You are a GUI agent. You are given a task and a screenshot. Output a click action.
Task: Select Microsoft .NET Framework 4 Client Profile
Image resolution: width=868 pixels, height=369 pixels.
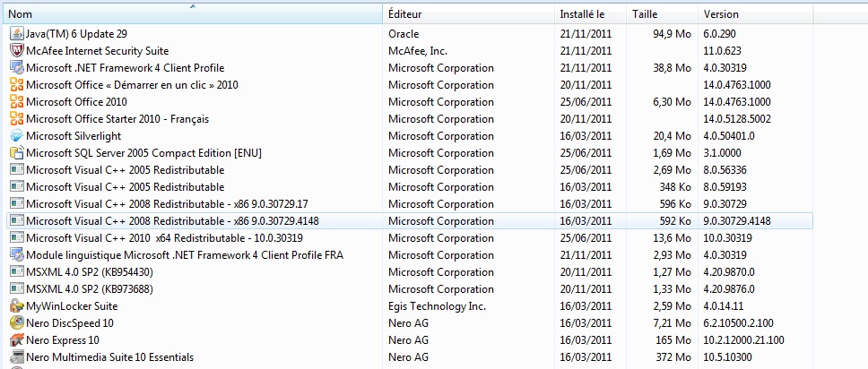pos(125,68)
